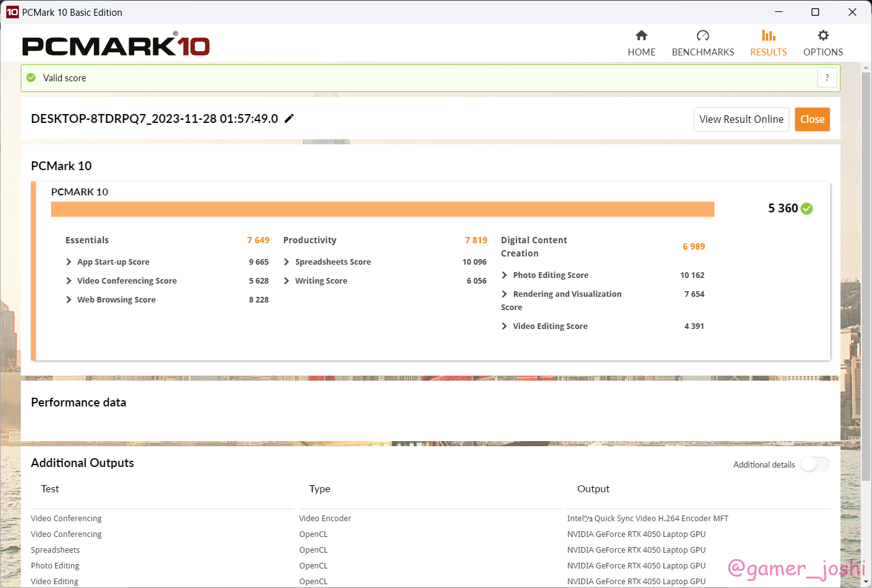
Task: Expand Rendering and Visualization Score
Action: pyautogui.click(x=504, y=294)
